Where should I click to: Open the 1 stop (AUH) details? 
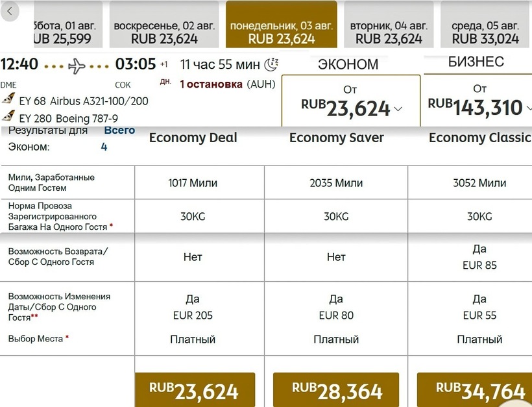(228, 84)
